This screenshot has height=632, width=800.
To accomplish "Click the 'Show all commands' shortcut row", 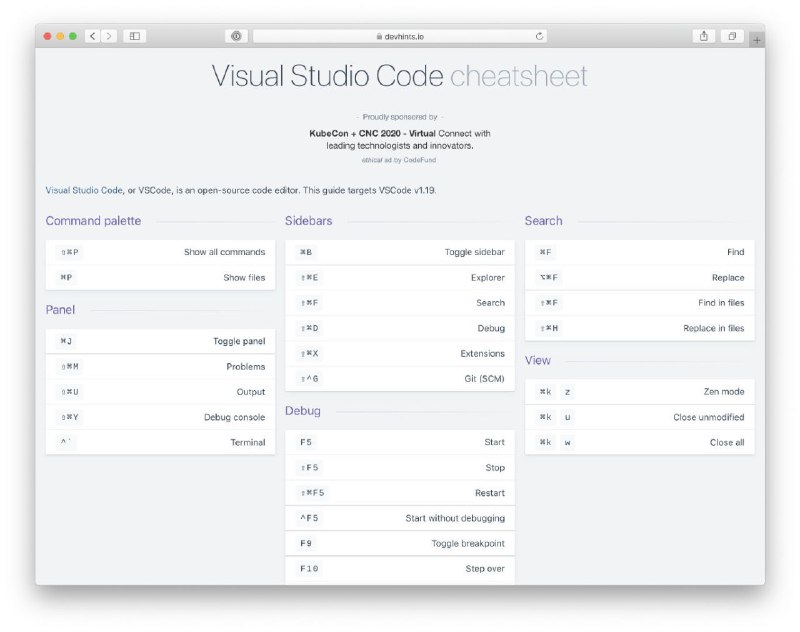I will (x=160, y=252).
